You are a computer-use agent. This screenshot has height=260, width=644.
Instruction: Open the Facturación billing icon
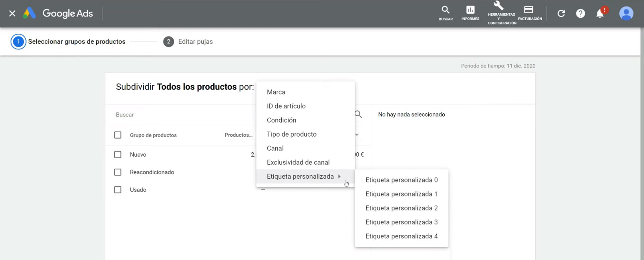[x=529, y=13]
